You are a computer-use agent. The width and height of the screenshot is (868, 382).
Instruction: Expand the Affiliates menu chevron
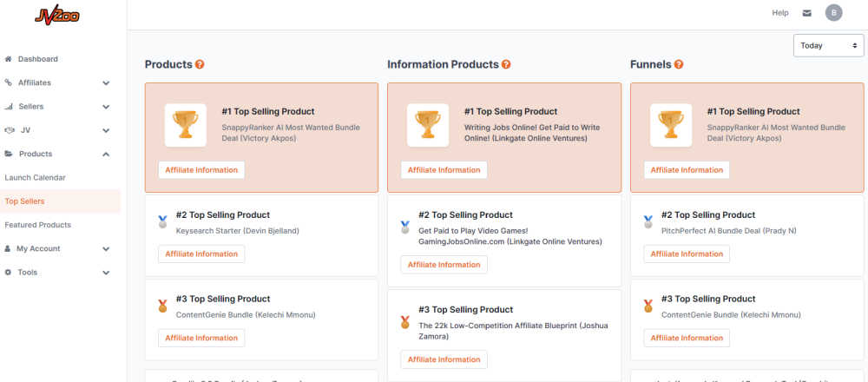click(106, 83)
